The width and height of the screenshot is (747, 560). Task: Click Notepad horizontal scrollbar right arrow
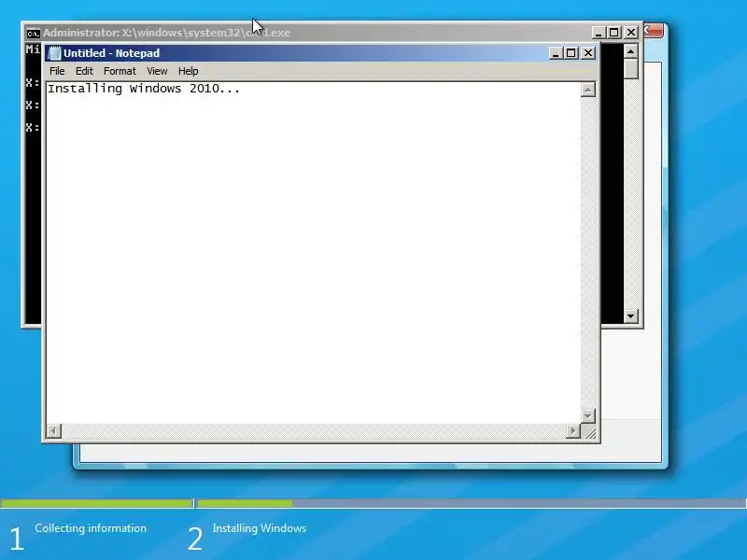click(x=573, y=431)
